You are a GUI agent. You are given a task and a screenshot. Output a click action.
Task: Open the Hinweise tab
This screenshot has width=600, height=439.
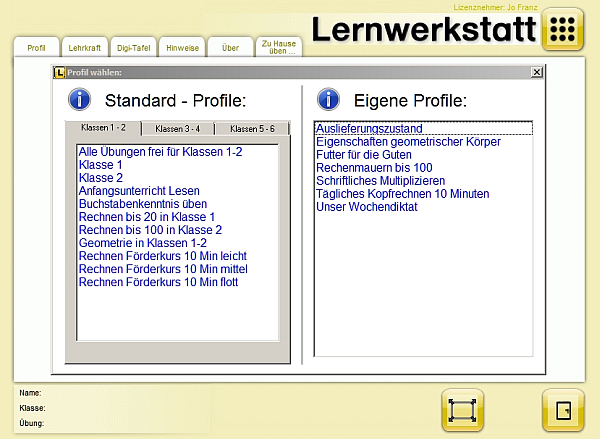click(x=181, y=47)
